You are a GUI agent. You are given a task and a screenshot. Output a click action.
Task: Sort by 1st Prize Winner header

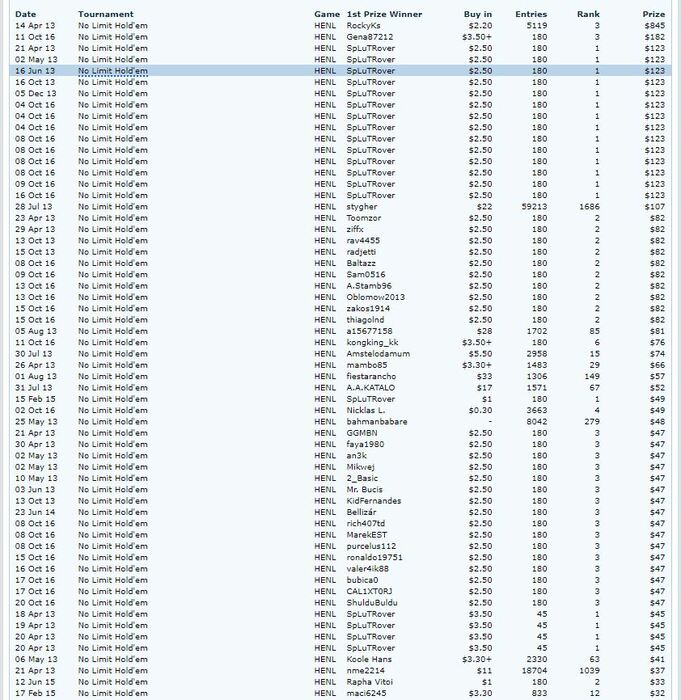384,14
